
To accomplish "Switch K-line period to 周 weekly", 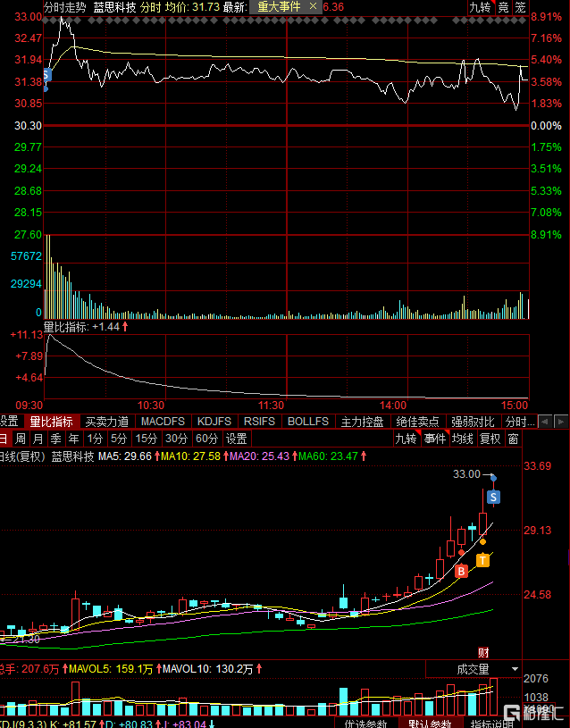I will point(21,439).
